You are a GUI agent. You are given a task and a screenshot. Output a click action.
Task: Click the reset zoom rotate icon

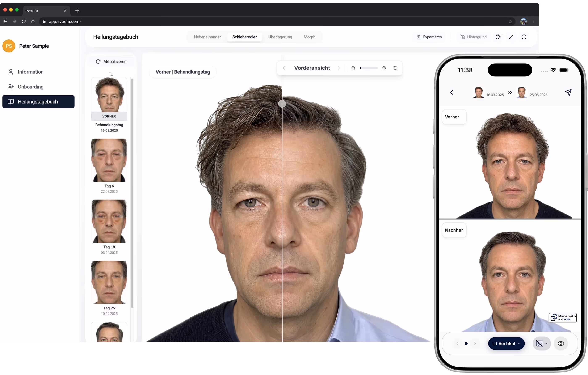(395, 68)
